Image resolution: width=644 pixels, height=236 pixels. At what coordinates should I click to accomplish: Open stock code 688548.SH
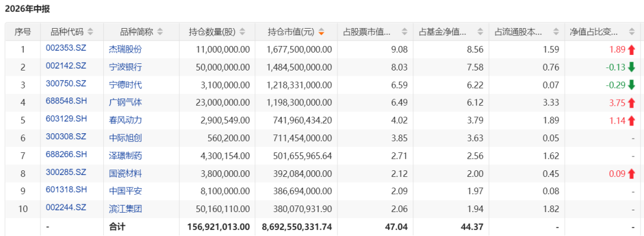click(x=66, y=101)
